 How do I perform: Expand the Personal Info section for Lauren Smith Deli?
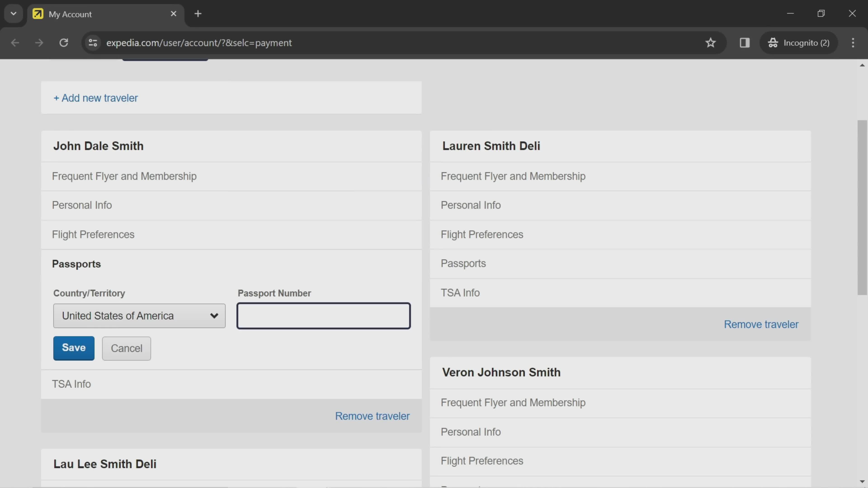tap(470, 205)
